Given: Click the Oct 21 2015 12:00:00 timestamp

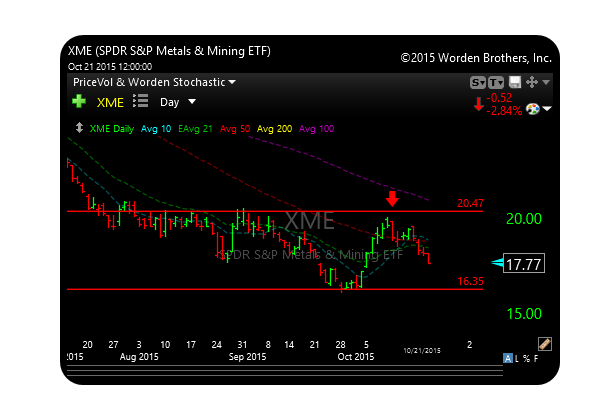Looking at the screenshot, I should [110, 67].
